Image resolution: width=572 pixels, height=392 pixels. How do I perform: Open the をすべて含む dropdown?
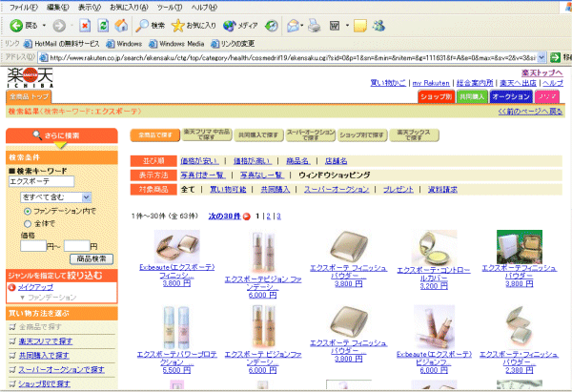pyautogui.click(x=55, y=197)
